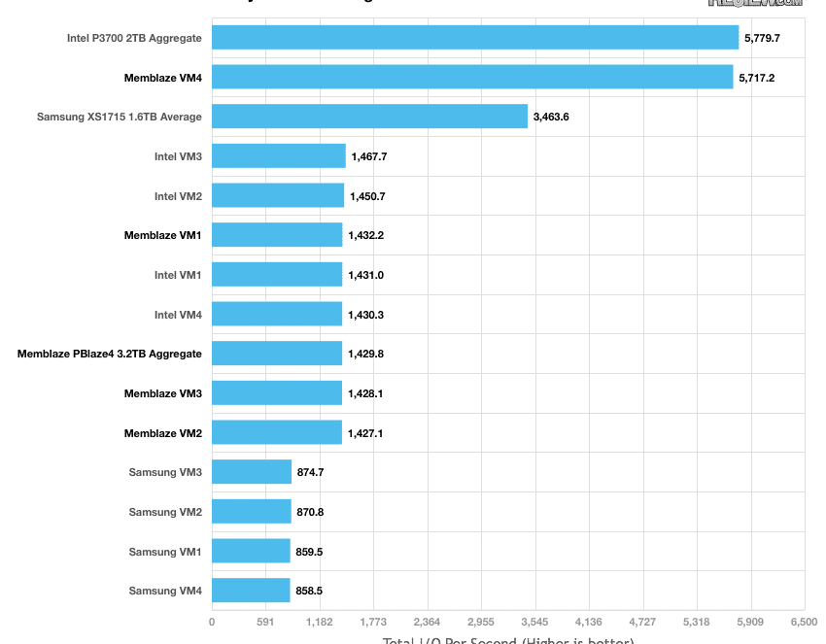Select the blue bar for Samsung VM3
The width and height of the screenshot is (826, 644).
coord(252,472)
